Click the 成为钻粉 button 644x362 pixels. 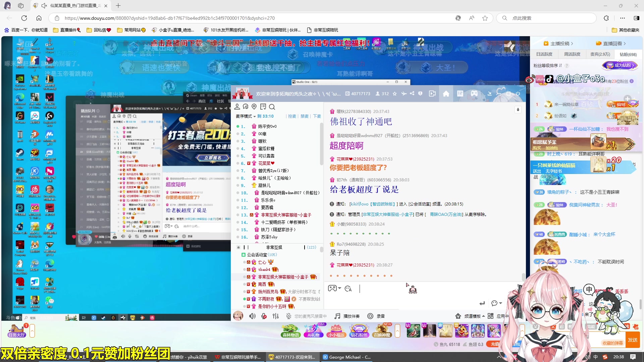pyautogui.click(x=620, y=65)
